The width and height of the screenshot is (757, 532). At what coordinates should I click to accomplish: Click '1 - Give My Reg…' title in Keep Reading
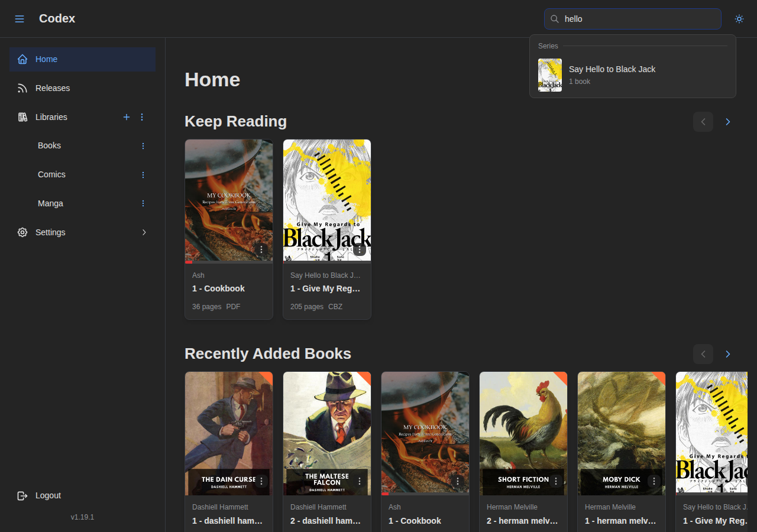tap(325, 288)
